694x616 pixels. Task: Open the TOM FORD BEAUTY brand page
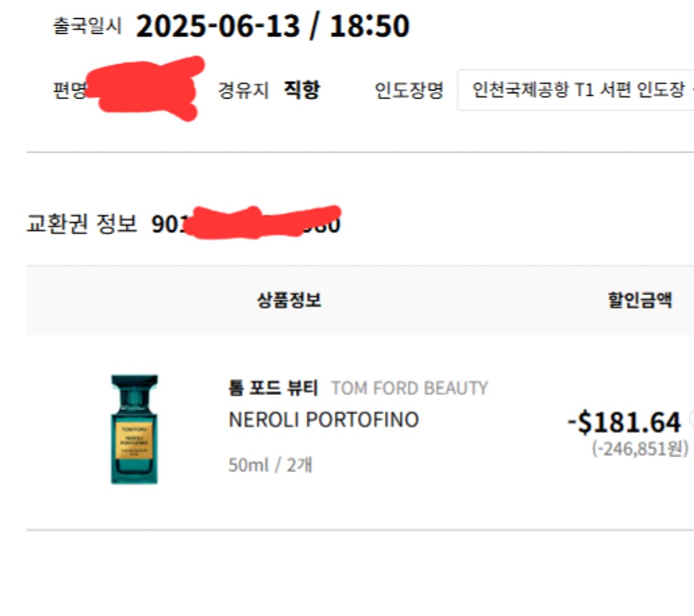[x=409, y=388]
